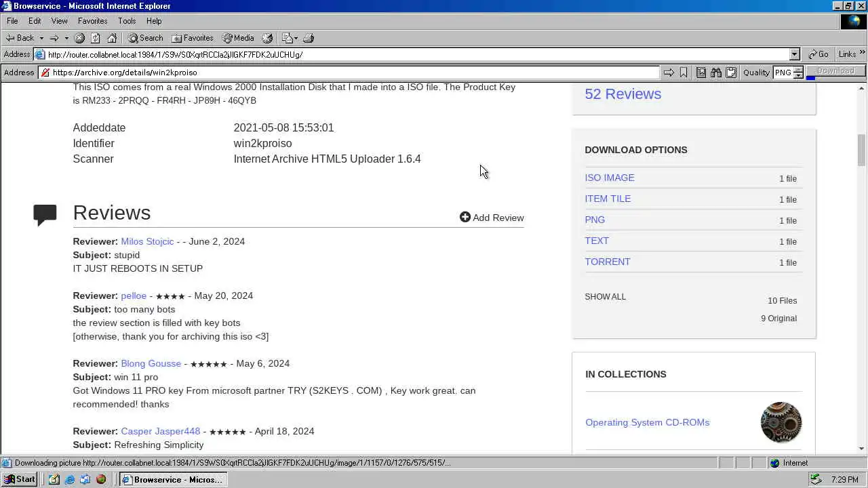
Task: Click the binoculars find icon
Action: click(716, 73)
